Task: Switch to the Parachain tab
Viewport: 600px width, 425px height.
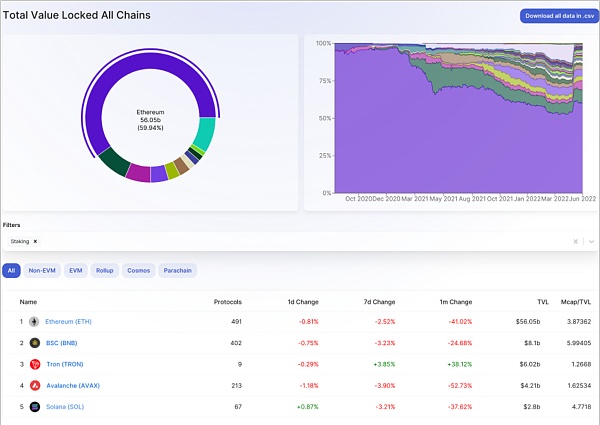Action: pos(178,270)
